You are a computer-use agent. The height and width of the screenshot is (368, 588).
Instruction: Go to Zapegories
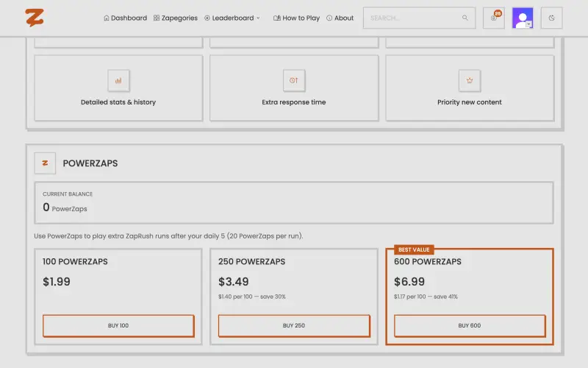(176, 18)
